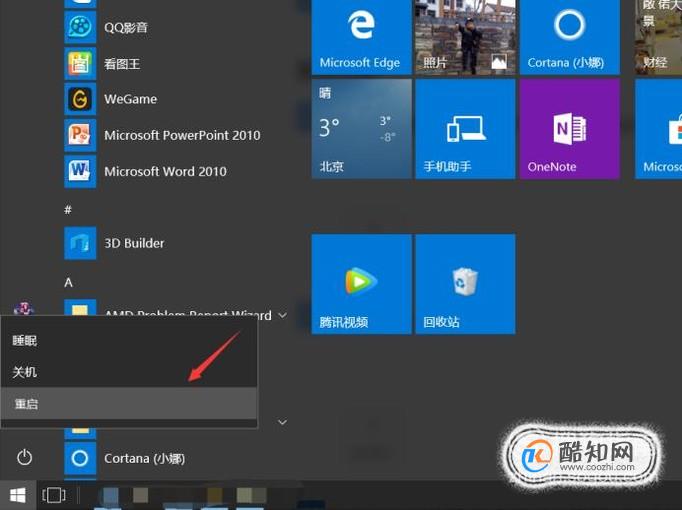Launch OneNote tile
The width and height of the screenshot is (682, 510).
[569, 129]
